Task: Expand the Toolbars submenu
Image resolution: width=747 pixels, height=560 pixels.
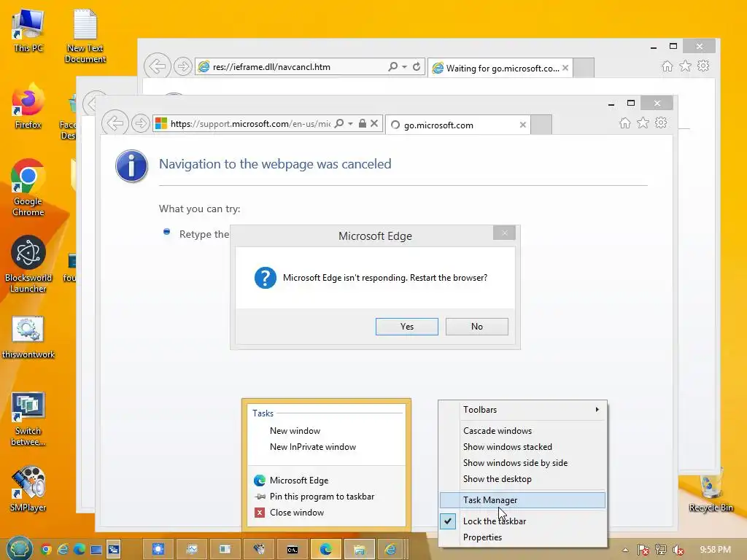Action: coord(522,410)
